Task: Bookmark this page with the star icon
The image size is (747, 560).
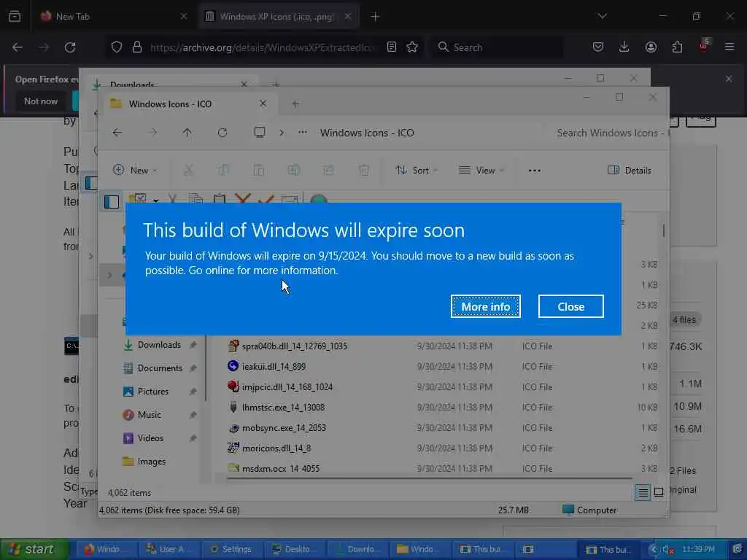Action: pyautogui.click(x=413, y=47)
